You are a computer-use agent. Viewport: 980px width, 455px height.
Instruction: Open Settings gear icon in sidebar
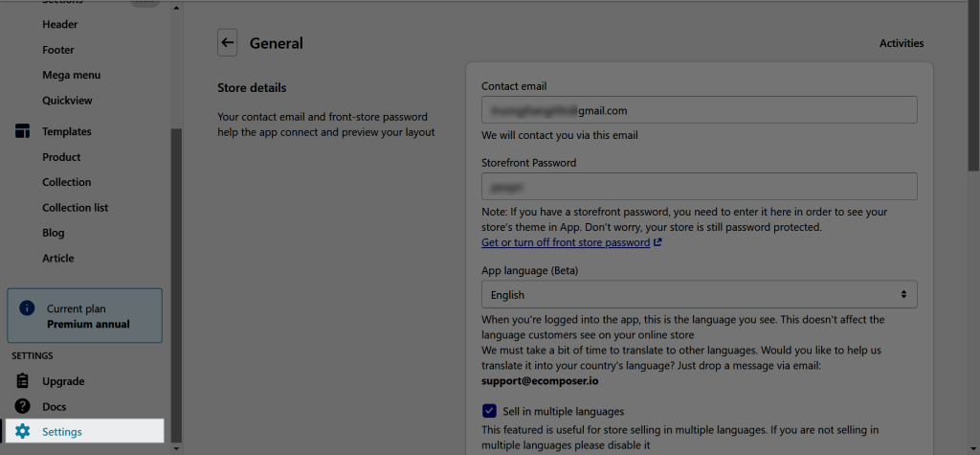(23, 431)
